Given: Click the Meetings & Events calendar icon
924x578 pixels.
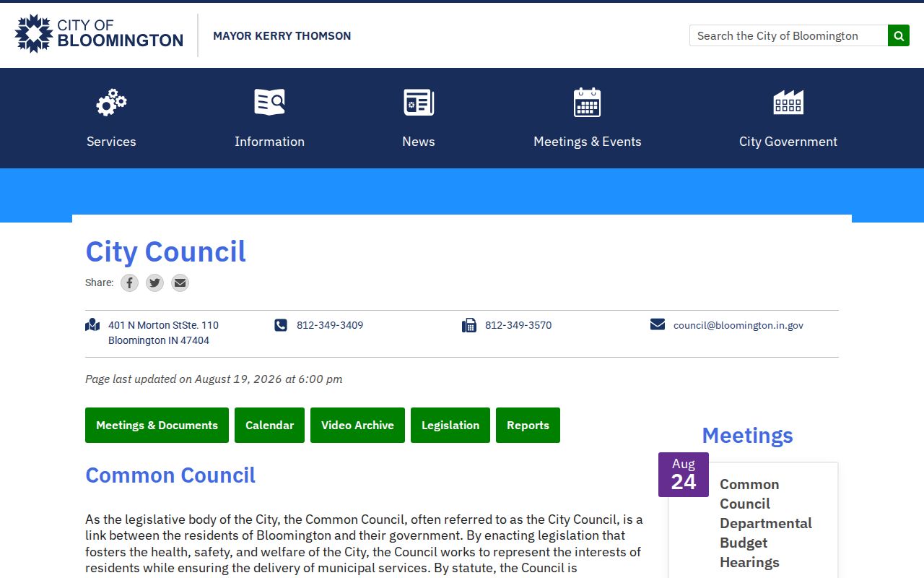Looking at the screenshot, I should point(587,103).
